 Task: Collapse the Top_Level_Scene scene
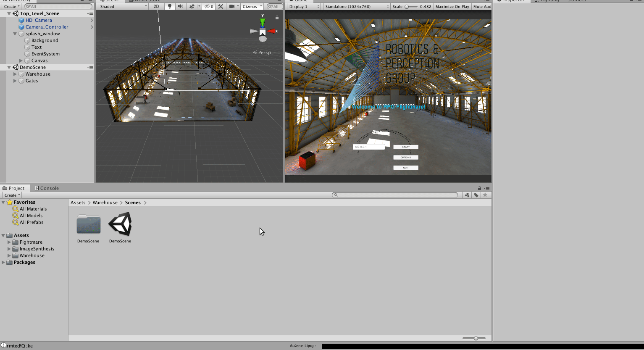coord(9,13)
